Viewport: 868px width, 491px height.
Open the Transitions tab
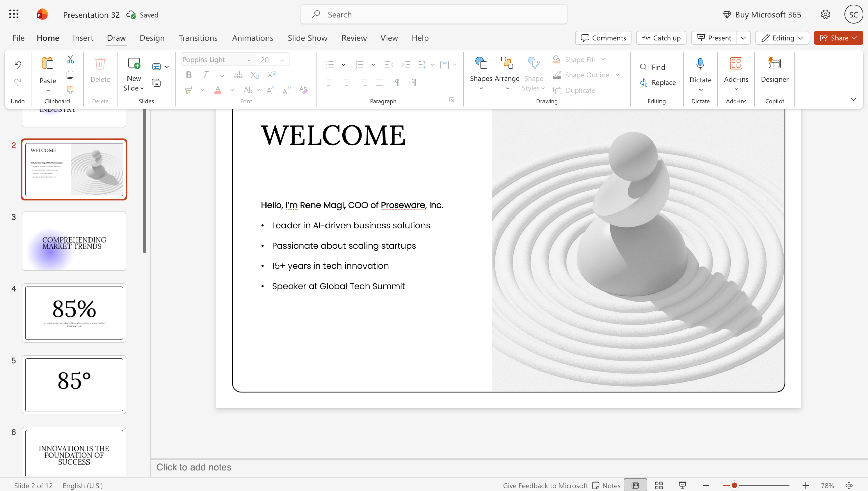tap(198, 38)
